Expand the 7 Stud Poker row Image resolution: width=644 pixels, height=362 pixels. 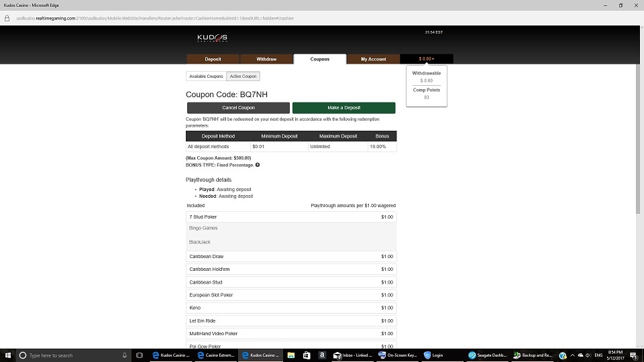click(x=290, y=217)
